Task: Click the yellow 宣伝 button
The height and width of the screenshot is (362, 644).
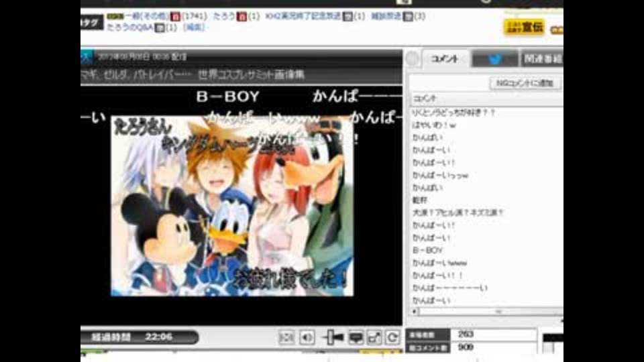Action: click(x=525, y=27)
